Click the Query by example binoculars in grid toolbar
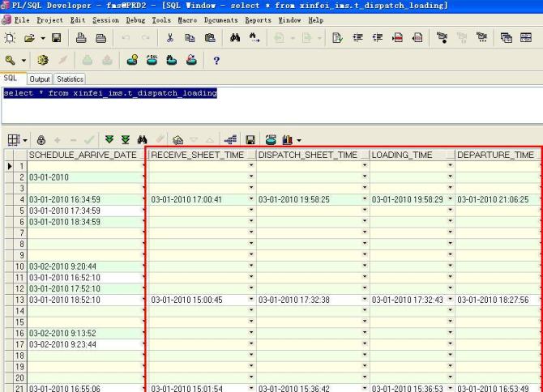 pos(142,140)
